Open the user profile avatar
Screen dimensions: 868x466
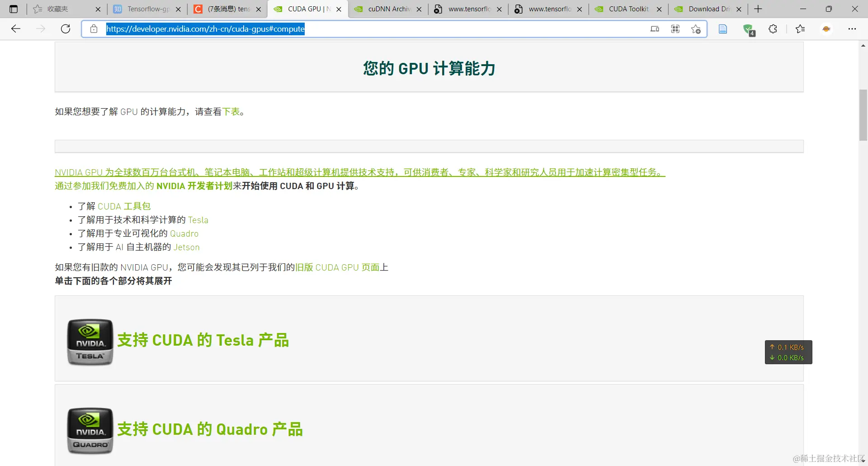tap(826, 29)
